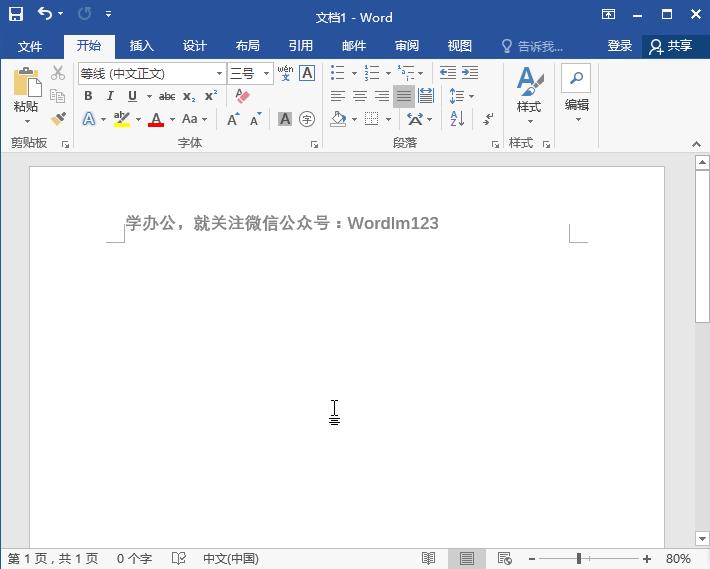
Task: Click the Multilevel List icon
Action: pyautogui.click(x=406, y=72)
